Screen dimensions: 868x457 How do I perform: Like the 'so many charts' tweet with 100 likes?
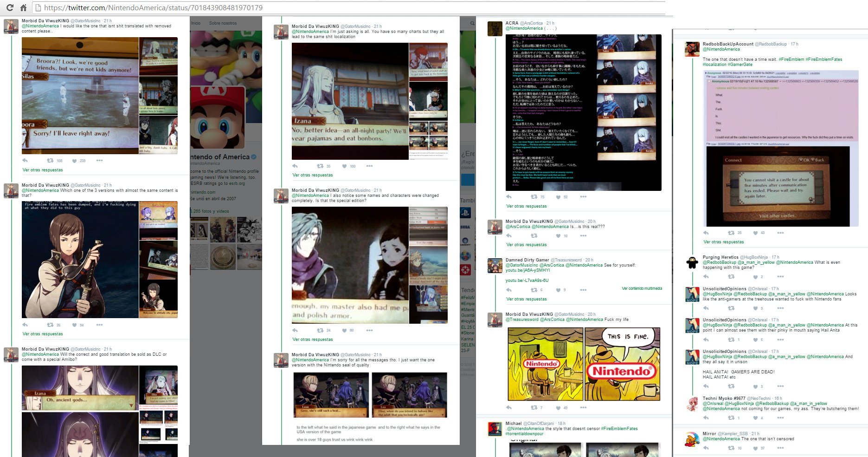[344, 166]
